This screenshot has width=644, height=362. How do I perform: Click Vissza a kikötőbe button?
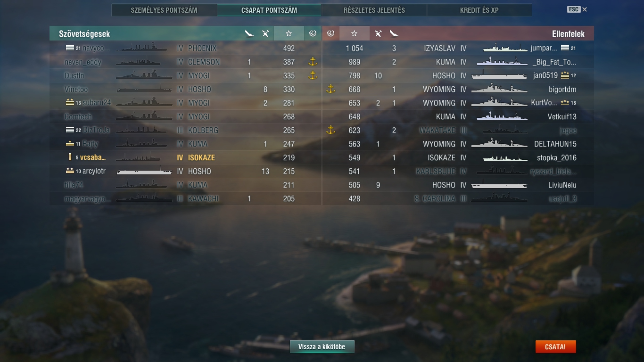(322, 347)
